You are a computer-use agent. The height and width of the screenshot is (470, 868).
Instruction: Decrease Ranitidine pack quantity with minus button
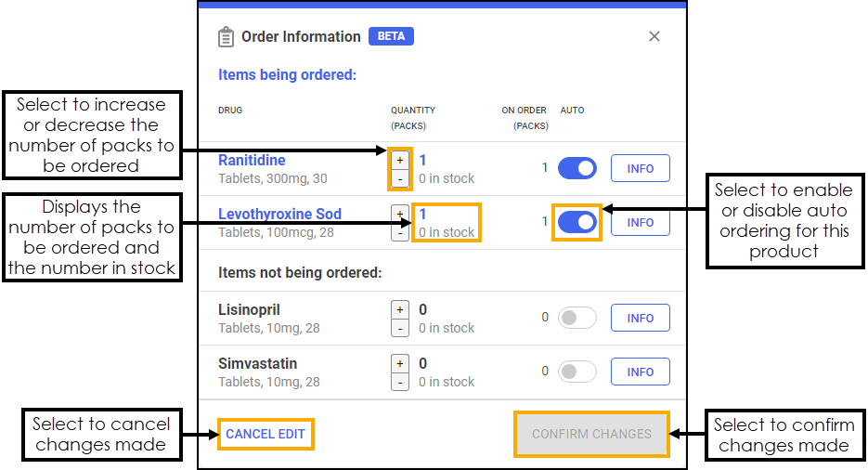(x=400, y=177)
